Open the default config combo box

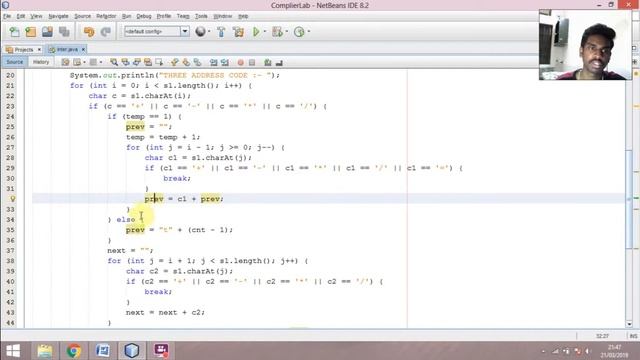pyautogui.click(x=156, y=31)
